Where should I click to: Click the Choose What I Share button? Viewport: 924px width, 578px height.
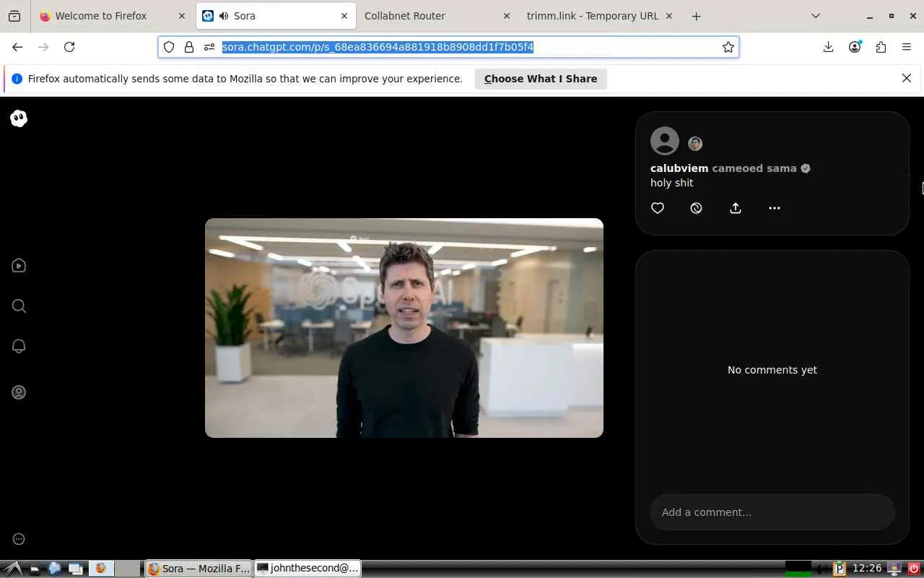(x=540, y=79)
